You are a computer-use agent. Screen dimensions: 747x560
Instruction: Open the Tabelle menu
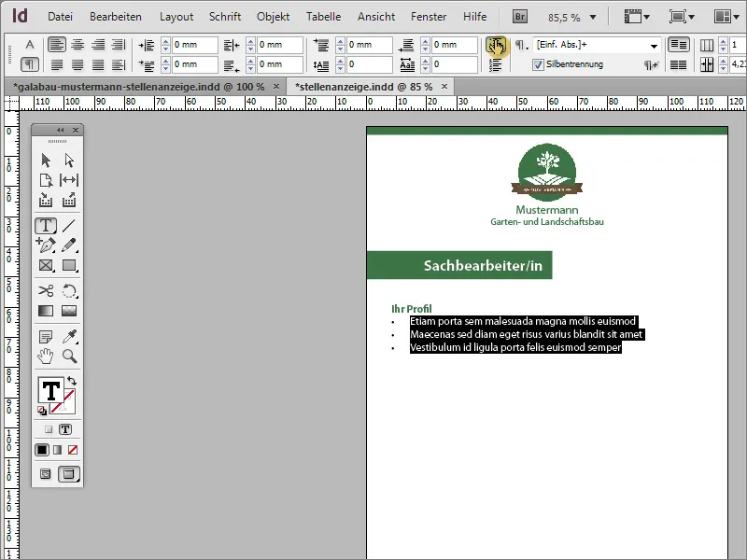coord(323,17)
